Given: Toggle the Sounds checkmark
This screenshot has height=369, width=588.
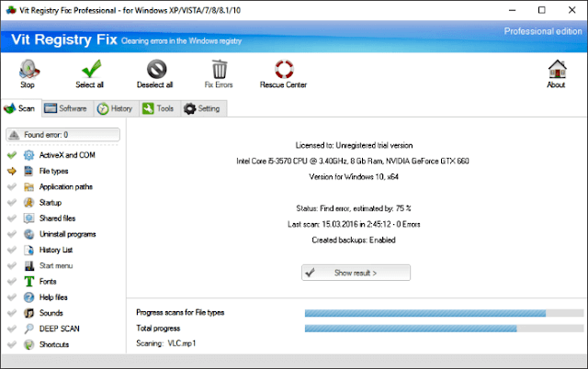Looking at the screenshot, I should point(12,312).
